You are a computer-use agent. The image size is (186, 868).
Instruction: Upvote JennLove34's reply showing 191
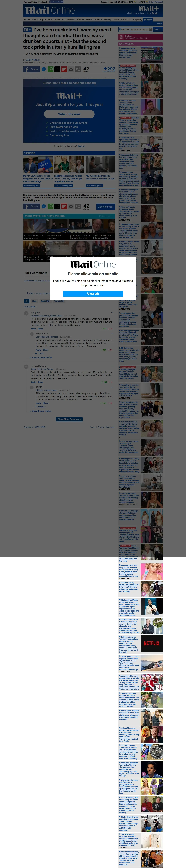[x=102, y=350]
